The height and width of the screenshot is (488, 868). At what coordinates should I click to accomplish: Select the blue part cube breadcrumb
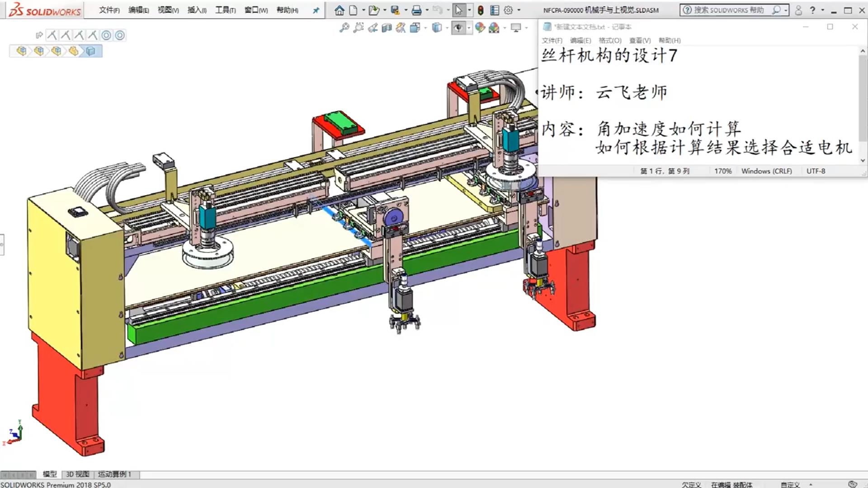click(91, 51)
